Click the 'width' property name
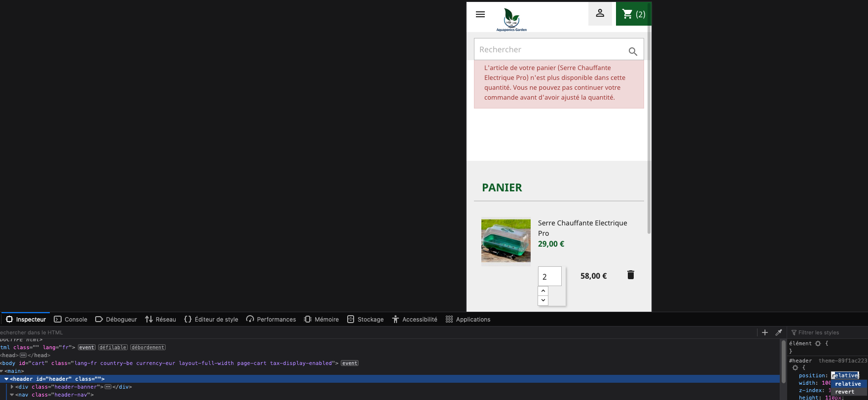 (808, 383)
